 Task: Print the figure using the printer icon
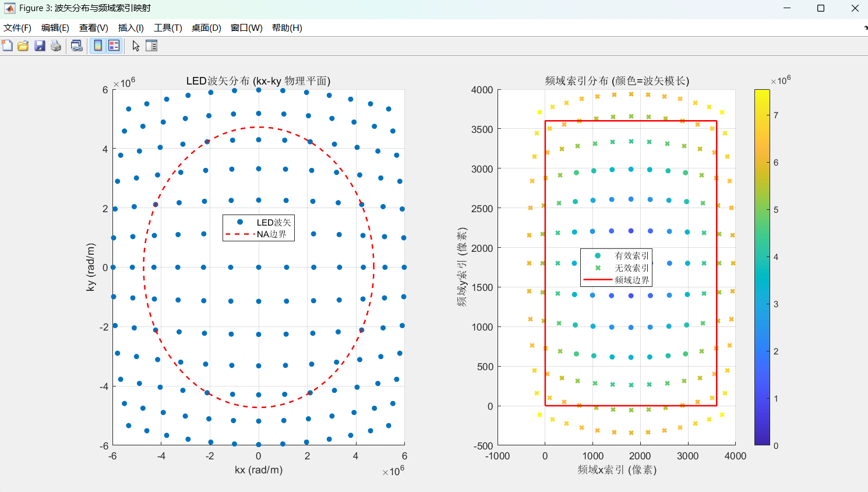[56, 45]
